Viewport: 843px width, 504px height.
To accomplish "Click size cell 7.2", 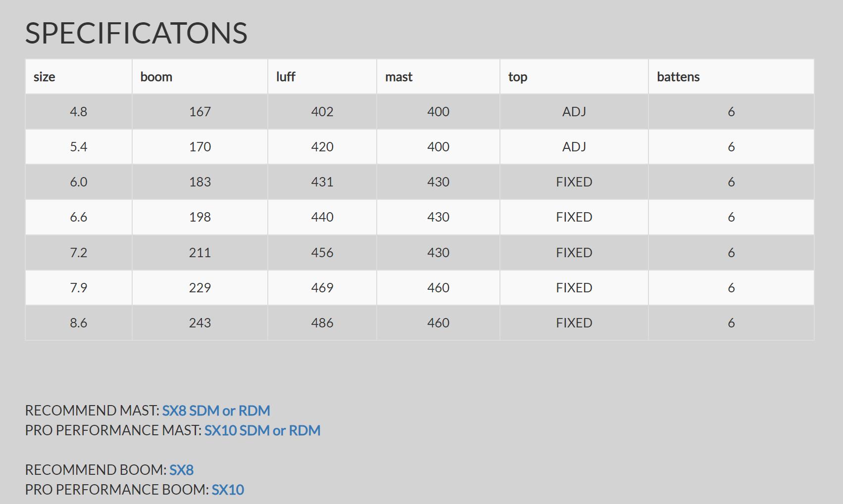I will (79, 253).
